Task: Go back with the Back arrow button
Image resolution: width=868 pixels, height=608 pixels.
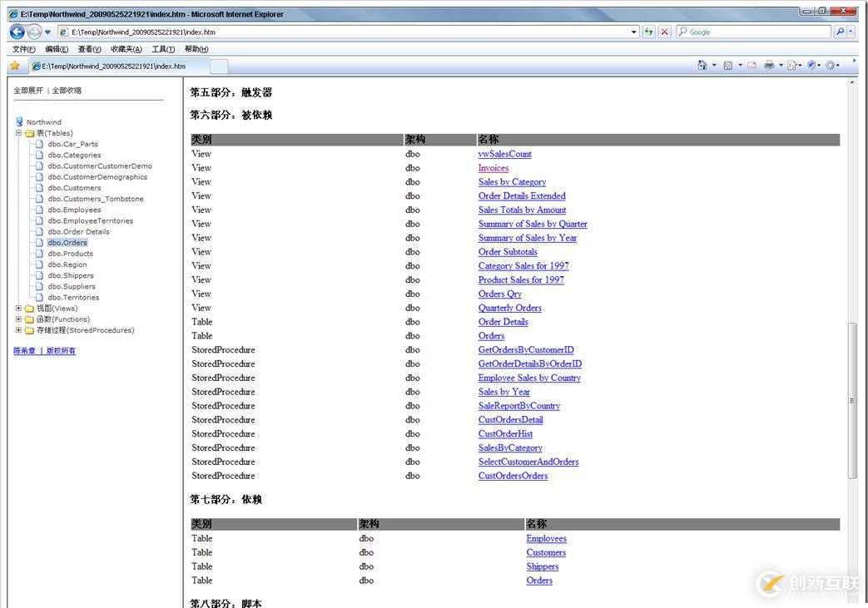Action: [17, 32]
